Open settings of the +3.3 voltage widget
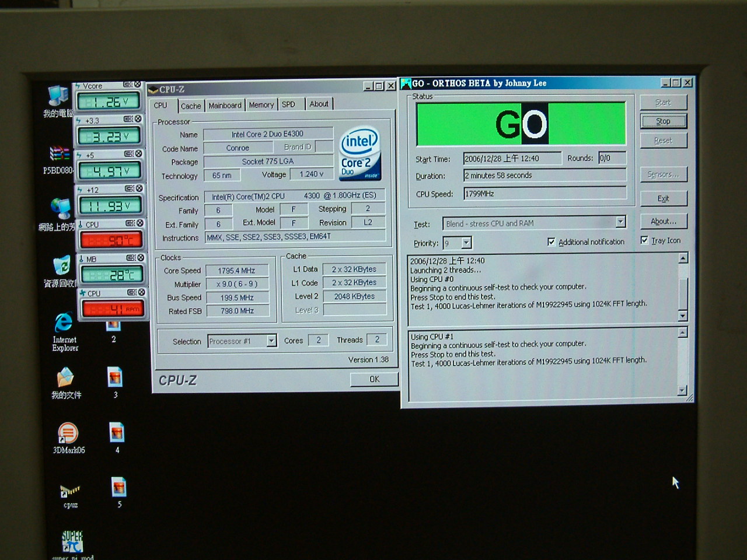747x560 pixels. [x=128, y=119]
